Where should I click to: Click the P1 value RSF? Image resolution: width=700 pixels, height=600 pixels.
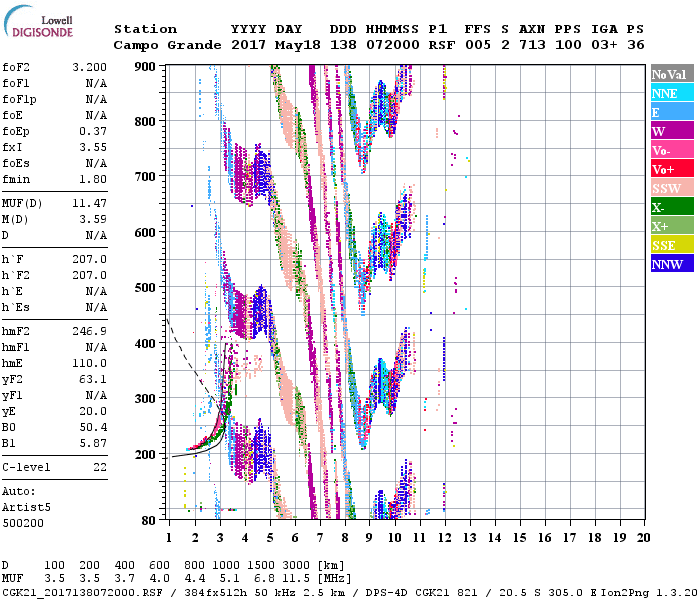(442, 45)
